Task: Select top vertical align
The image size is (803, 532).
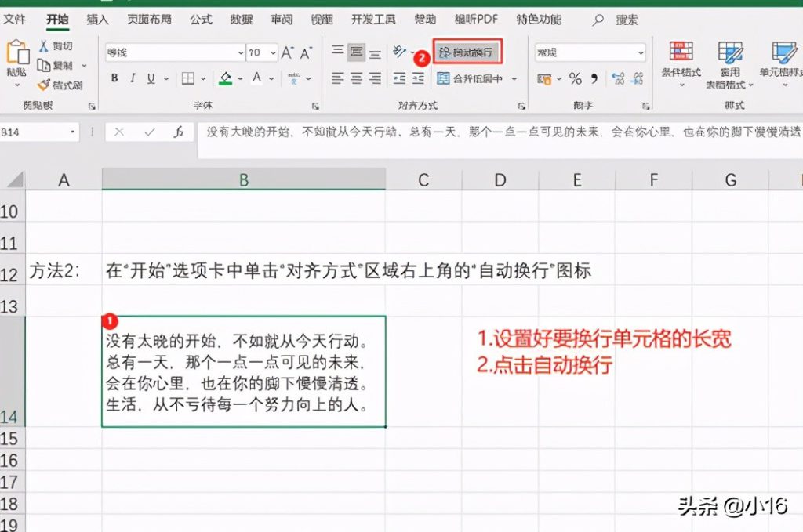Action: (x=337, y=52)
